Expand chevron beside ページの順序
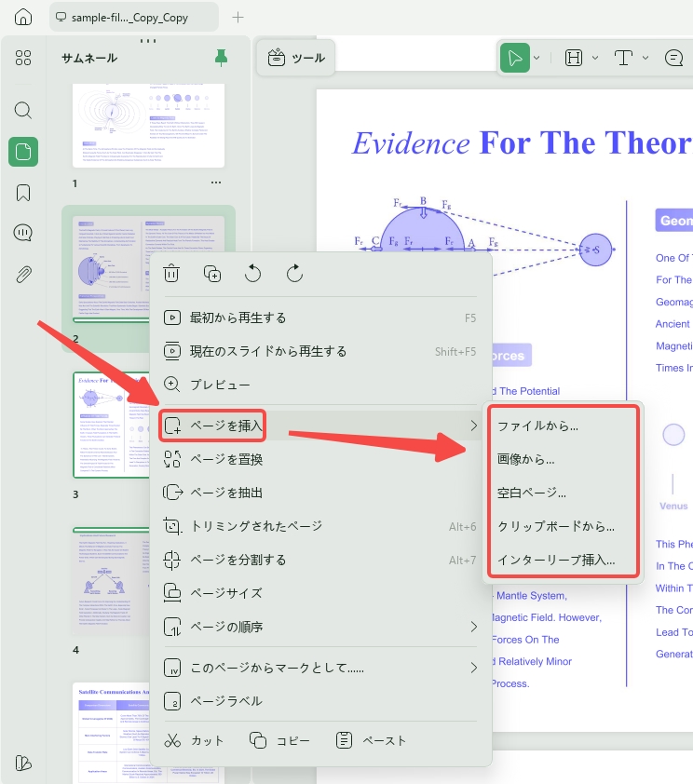This screenshot has height=784, width=693. pos(473,627)
